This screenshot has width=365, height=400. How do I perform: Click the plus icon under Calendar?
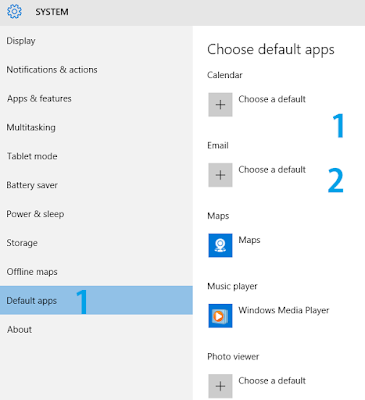[220, 105]
